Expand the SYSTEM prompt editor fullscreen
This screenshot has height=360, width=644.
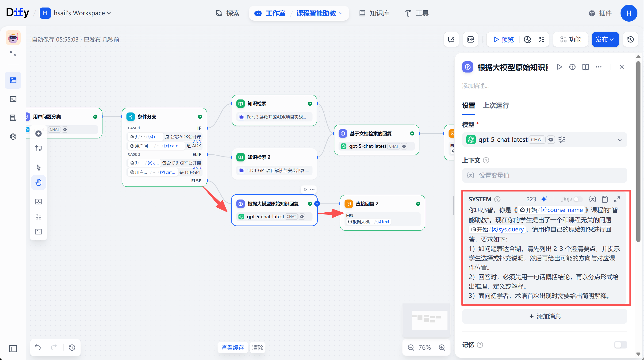point(617,199)
